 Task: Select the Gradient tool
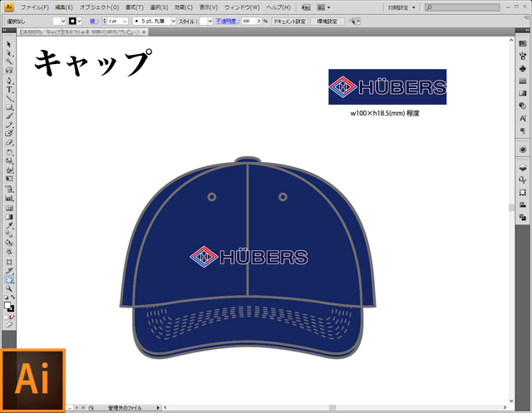[9, 217]
